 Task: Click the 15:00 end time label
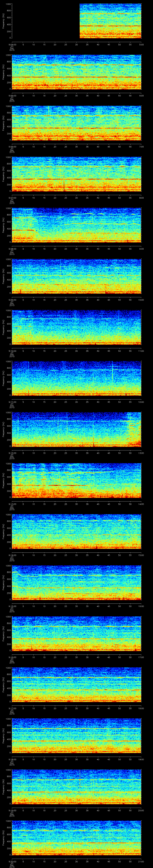click(x=141, y=555)
